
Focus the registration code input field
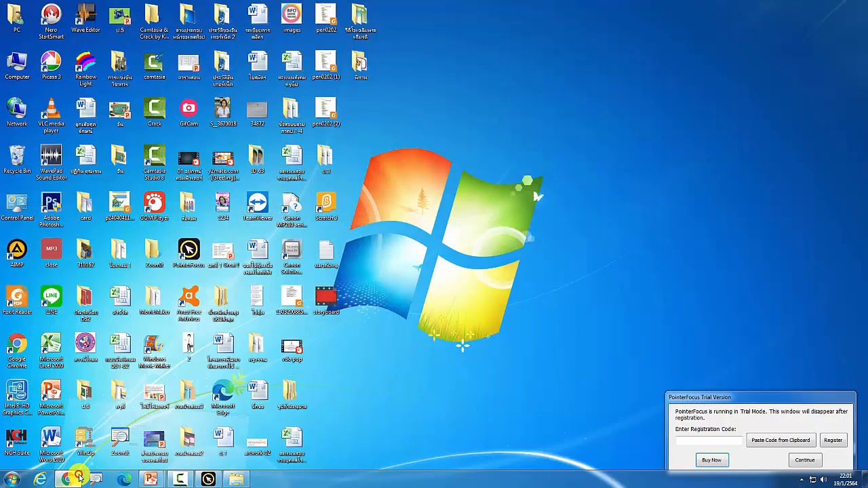click(x=709, y=441)
